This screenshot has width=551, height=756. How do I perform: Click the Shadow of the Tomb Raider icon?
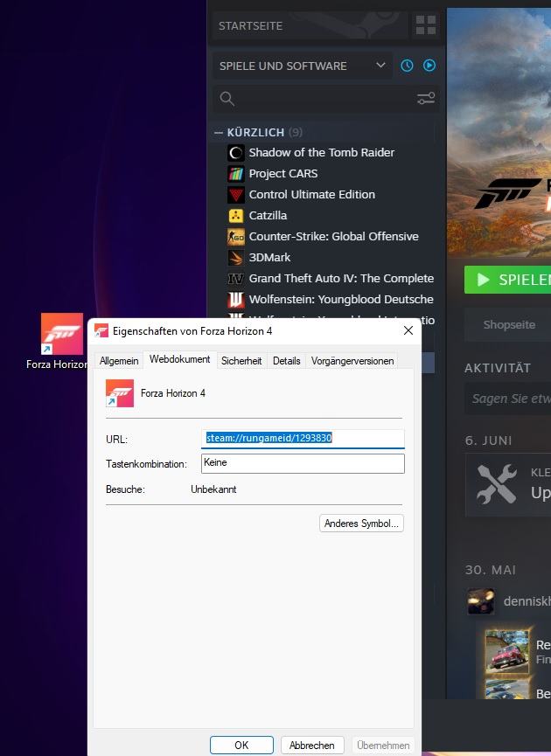(236, 153)
